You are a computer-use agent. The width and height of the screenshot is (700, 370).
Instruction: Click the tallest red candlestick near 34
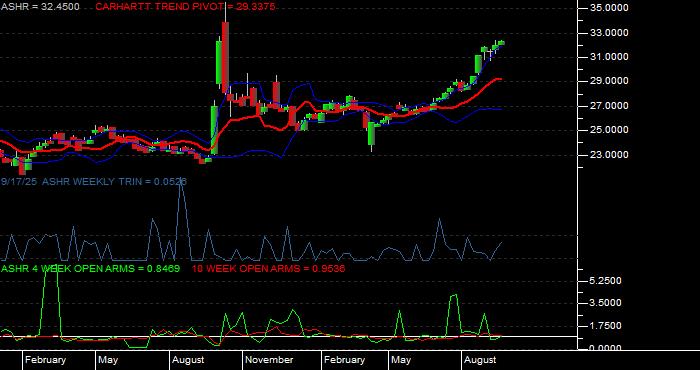coord(225,57)
